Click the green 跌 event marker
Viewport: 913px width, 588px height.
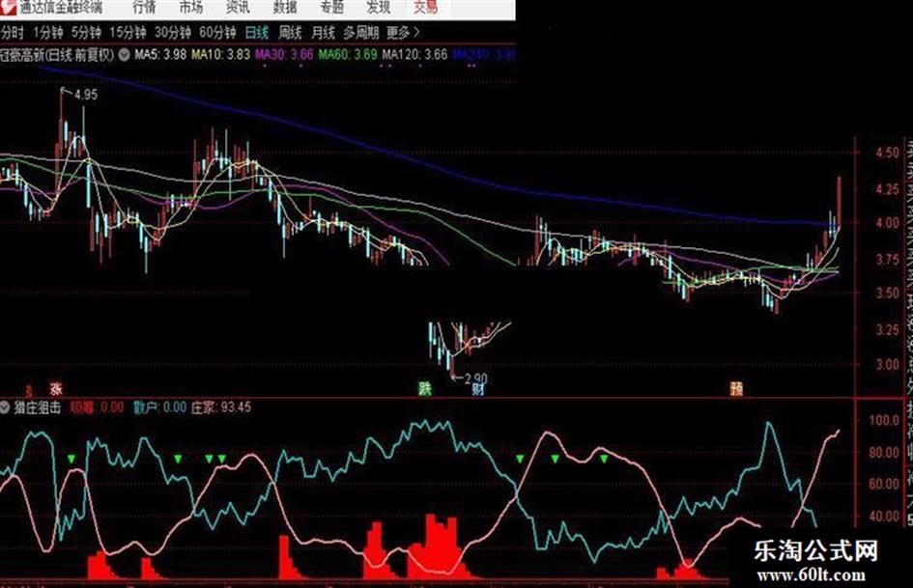pyautogui.click(x=425, y=389)
